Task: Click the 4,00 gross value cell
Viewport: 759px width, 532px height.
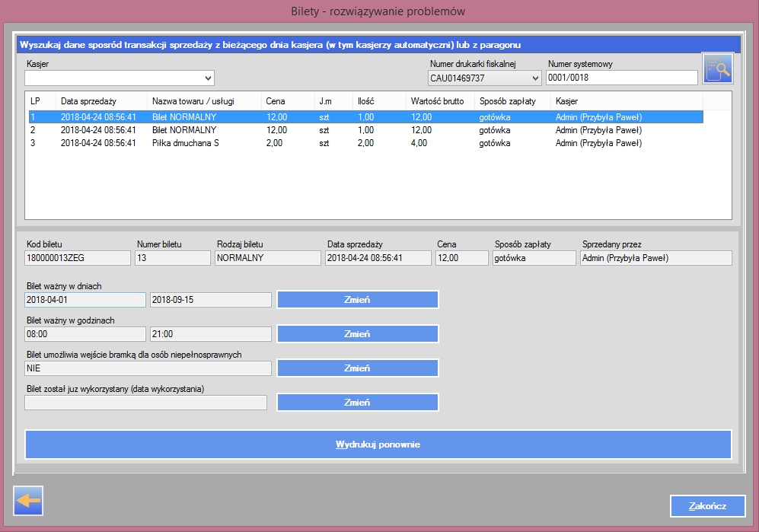Action: 419,143
